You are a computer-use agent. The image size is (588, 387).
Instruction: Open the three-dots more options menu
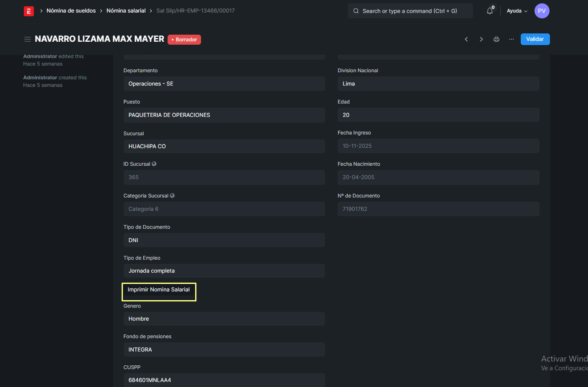point(512,39)
